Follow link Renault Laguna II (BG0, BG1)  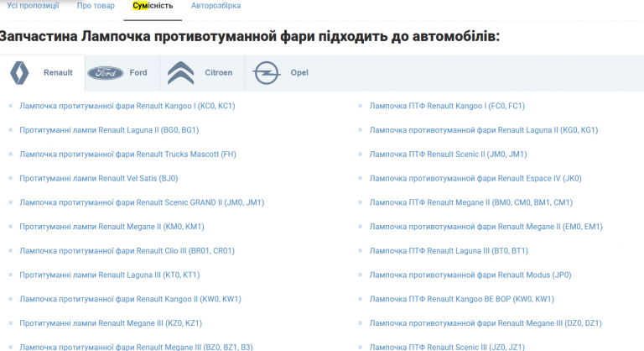click(109, 130)
